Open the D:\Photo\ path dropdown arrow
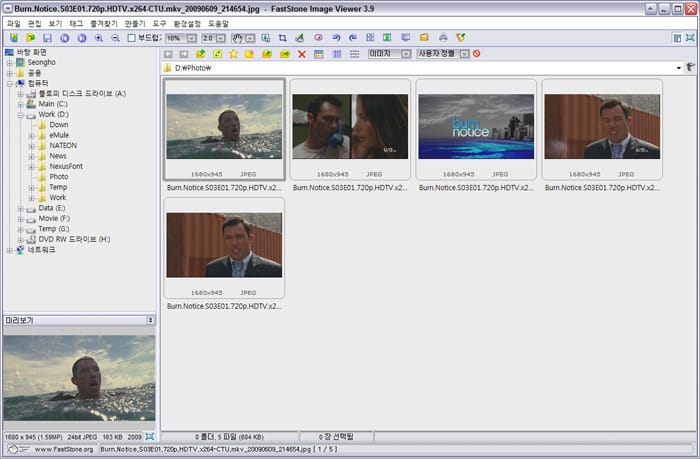The width and height of the screenshot is (700, 459). click(x=679, y=68)
